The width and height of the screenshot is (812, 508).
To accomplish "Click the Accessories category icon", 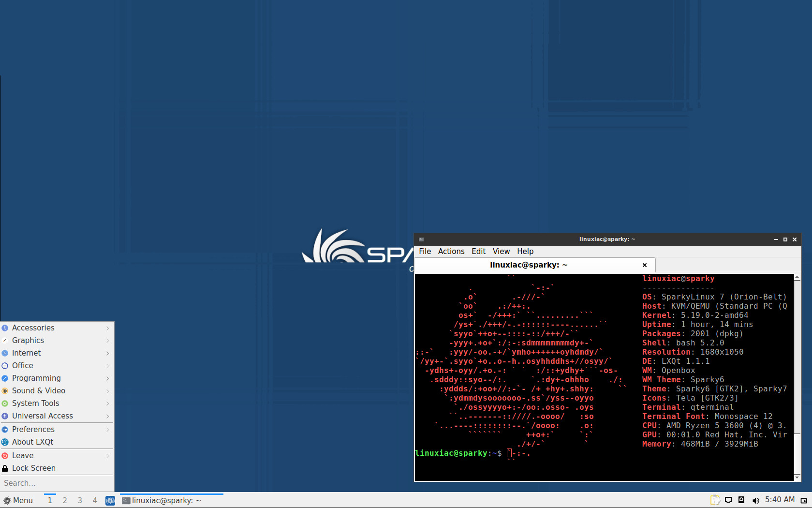I will point(5,328).
